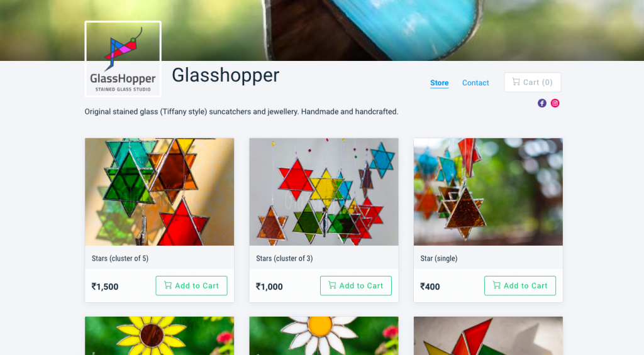View the white daisy suncatcher thumbnail
Screen dimensions: 644x355
pos(324,336)
